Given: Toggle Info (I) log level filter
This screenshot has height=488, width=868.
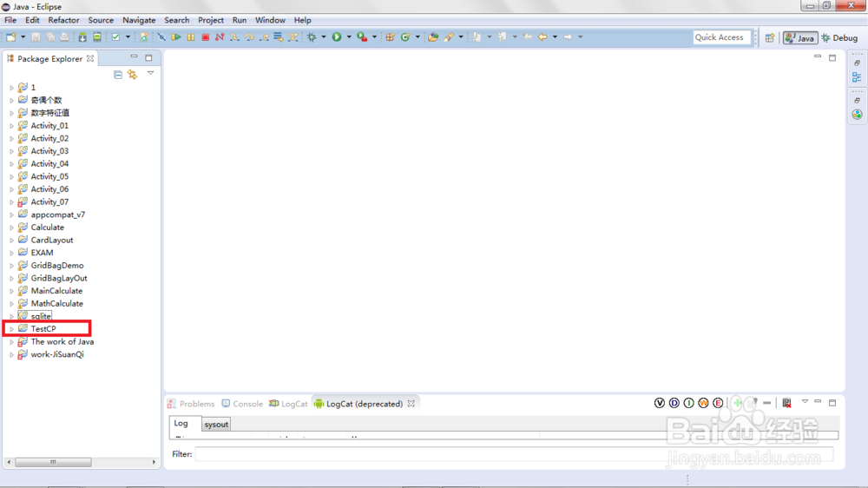Looking at the screenshot, I should pyautogui.click(x=688, y=403).
